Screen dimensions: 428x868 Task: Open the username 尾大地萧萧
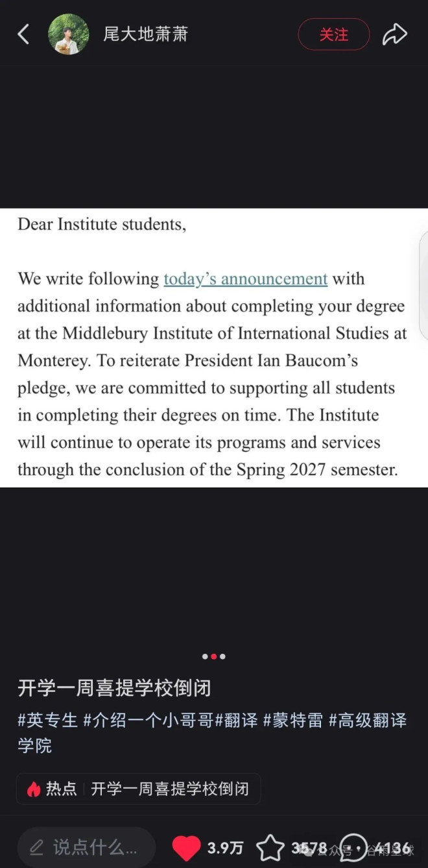coord(146,34)
